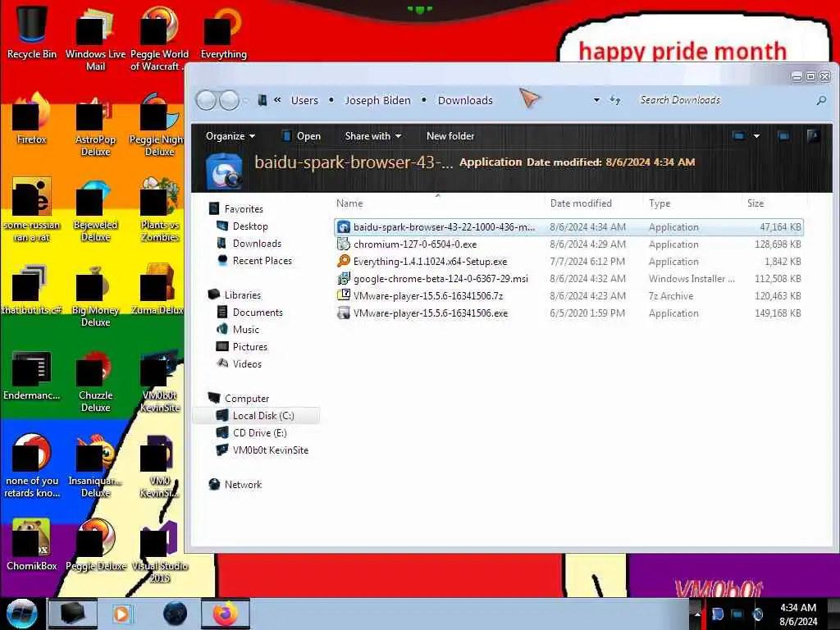Open the Music library
Viewport: 840px width, 630px height.
pyautogui.click(x=238, y=329)
